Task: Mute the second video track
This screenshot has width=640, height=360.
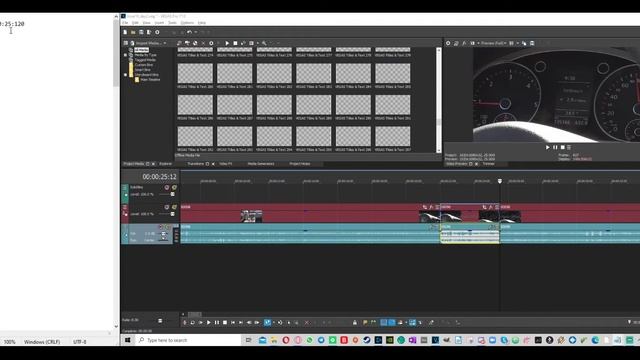Action: point(167,207)
